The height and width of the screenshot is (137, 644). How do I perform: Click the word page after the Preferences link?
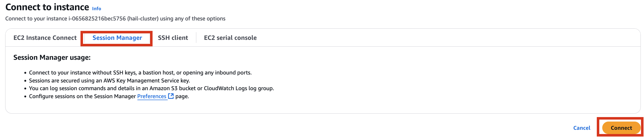coord(182,96)
